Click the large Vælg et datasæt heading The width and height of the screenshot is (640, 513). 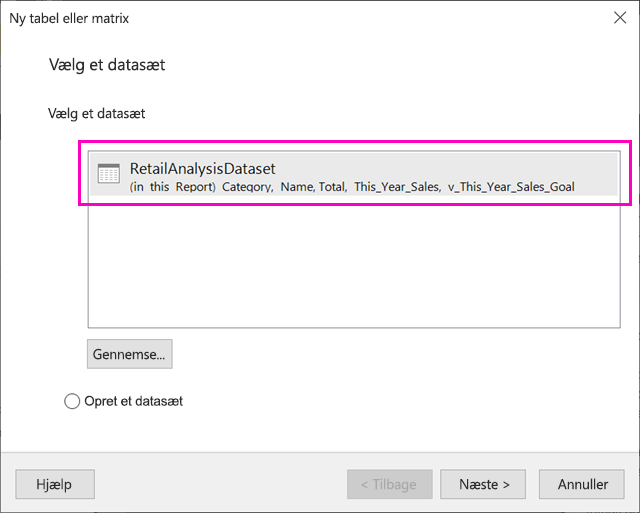tap(107, 65)
